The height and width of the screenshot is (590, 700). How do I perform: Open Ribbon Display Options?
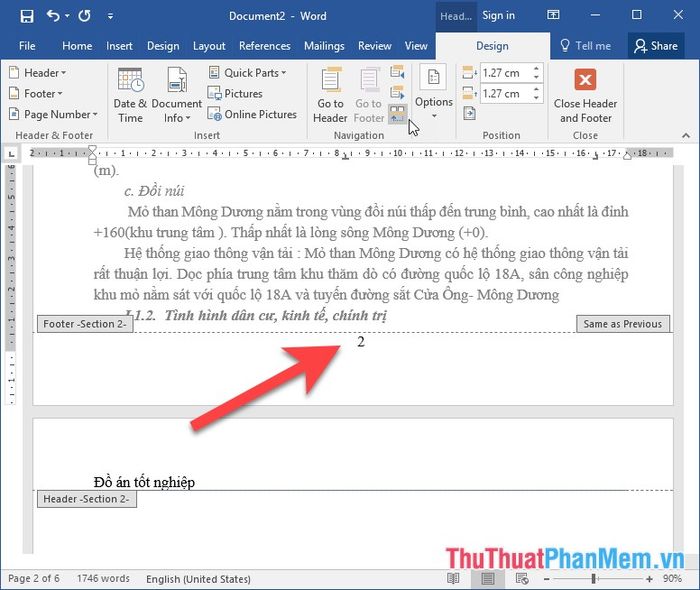(553, 15)
